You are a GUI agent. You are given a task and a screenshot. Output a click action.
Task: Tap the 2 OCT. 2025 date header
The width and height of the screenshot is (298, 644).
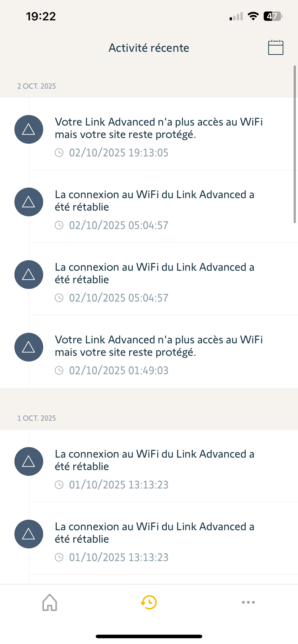(x=36, y=86)
